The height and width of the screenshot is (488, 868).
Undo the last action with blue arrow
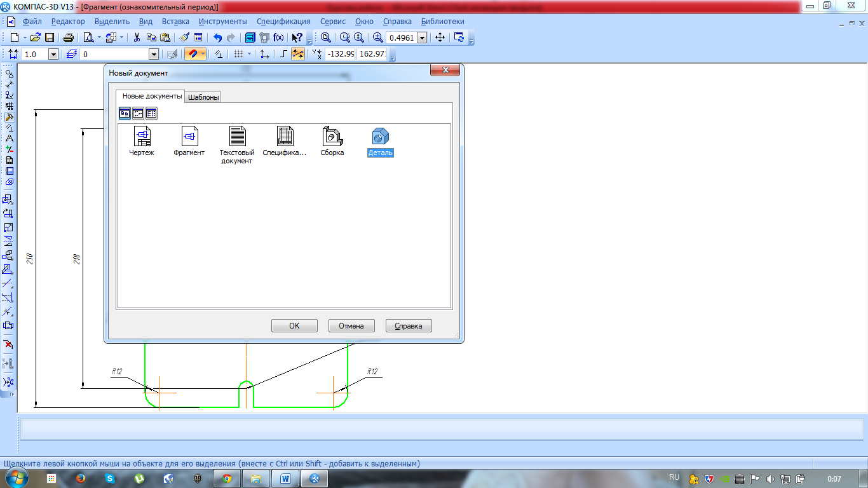(217, 37)
